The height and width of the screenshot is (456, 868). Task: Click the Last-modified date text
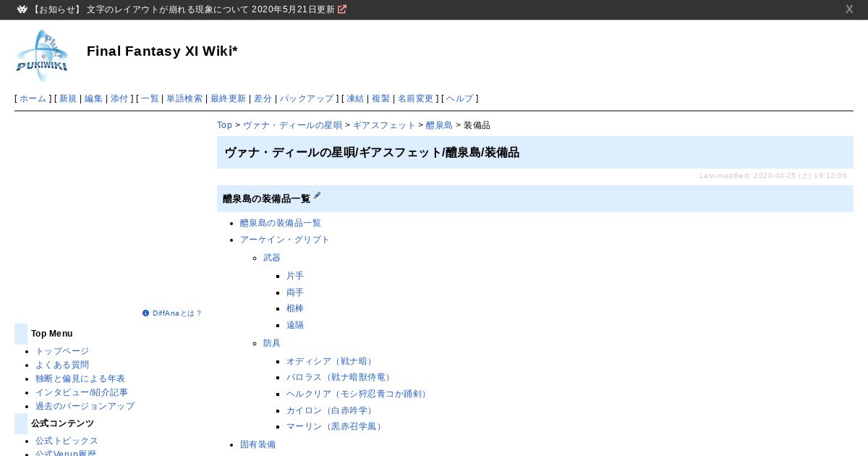point(773,176)
